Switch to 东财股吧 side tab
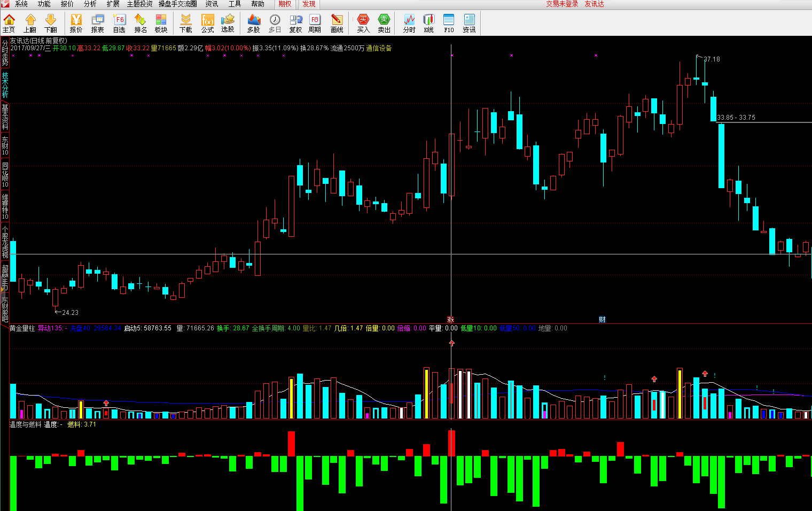The image size is (812, 511). (5, 309)
